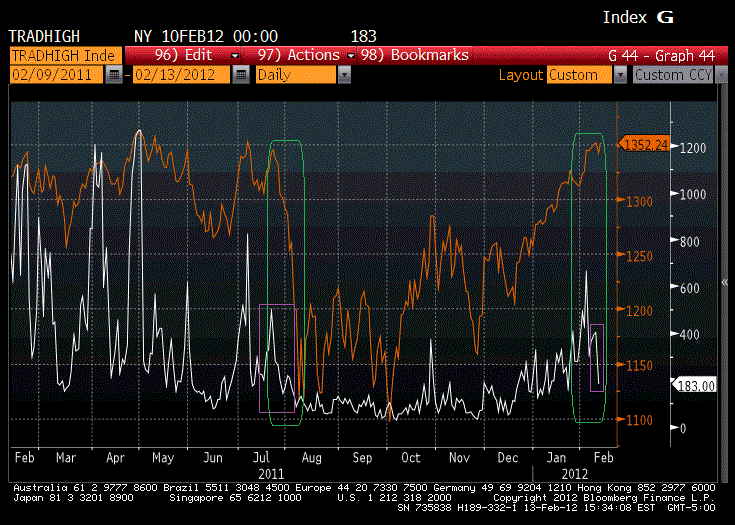735x525 pixels.
Task: Expand the Edit menu dropdown arrow
Action: tap(235, 56)
